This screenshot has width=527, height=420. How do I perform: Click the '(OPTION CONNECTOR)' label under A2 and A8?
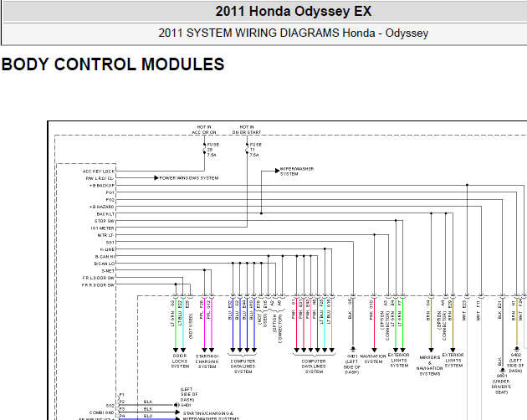[x=277, y=329]
